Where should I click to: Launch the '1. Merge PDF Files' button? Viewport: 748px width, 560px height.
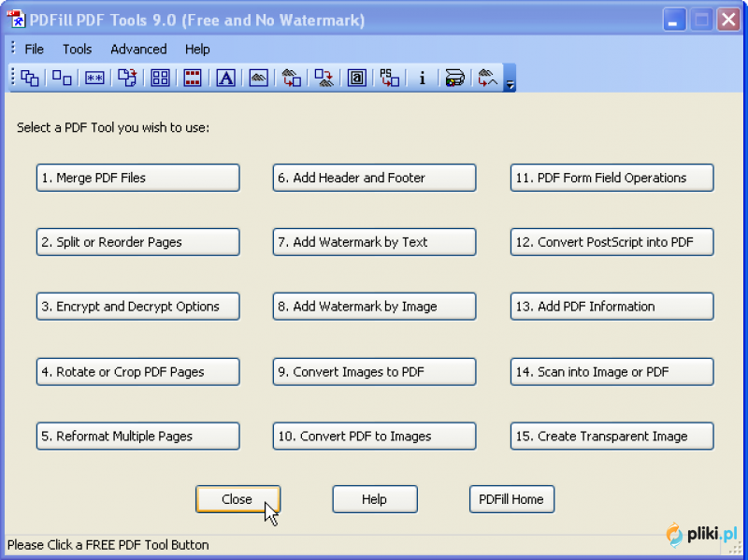point(137,178)
